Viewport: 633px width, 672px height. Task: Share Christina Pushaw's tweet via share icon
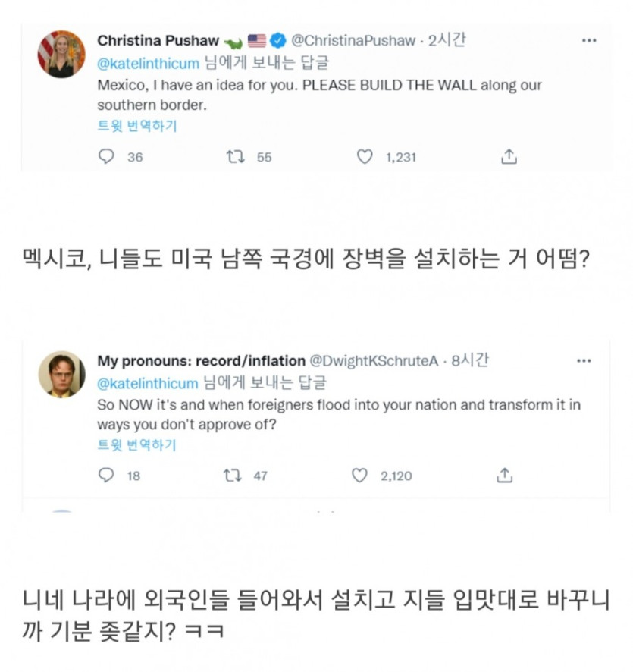tap(509, 157)
